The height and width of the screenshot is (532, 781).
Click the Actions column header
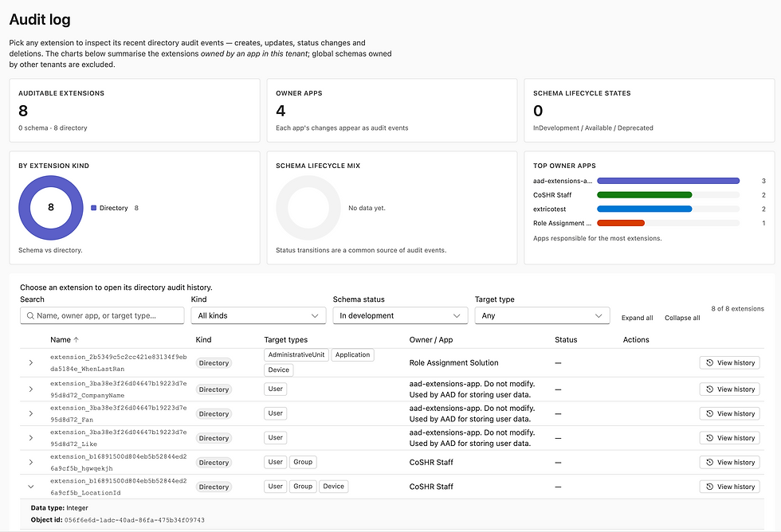[636, 340]
